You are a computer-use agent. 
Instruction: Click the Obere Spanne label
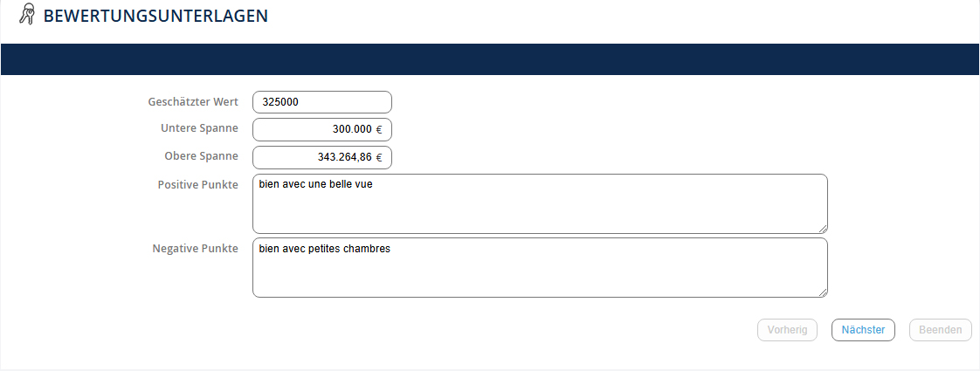coord(201,156)
